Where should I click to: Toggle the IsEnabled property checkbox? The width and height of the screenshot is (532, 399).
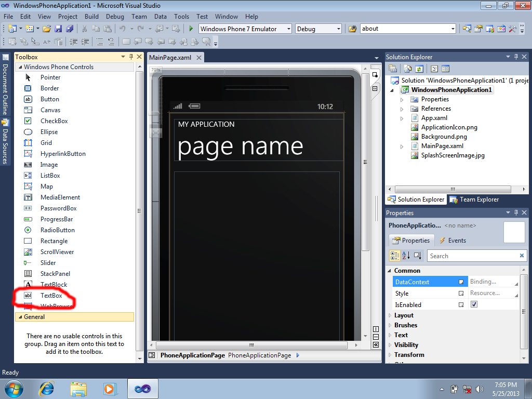[x=474, y=304]
